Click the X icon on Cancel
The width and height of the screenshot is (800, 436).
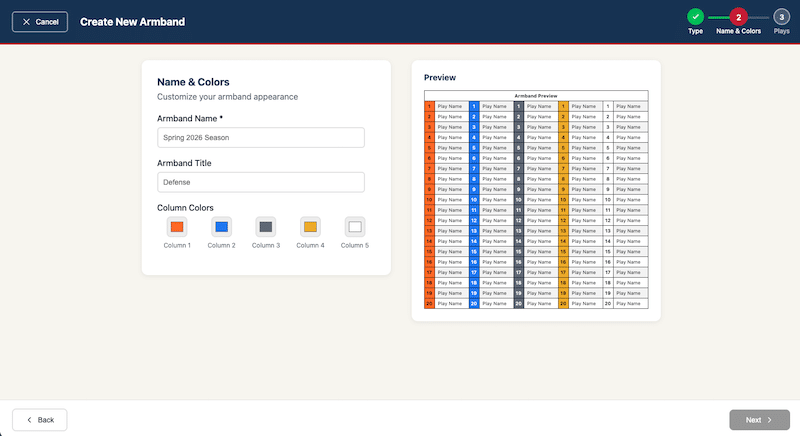[x=27, y=22]
